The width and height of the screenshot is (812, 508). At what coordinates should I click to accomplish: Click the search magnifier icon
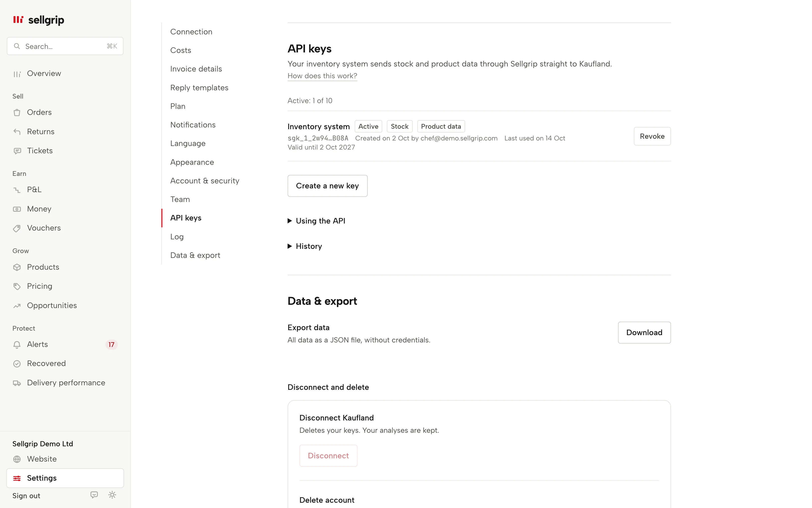[x=17, y=46]
